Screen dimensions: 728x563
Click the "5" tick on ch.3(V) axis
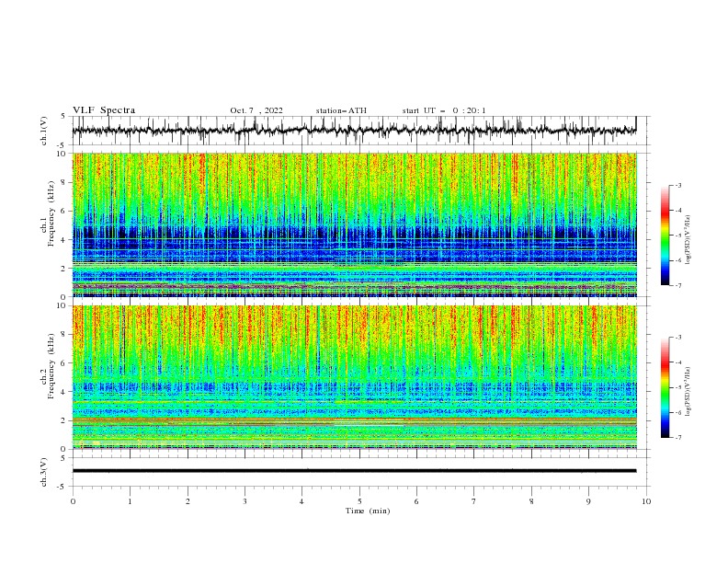[63, 458]
